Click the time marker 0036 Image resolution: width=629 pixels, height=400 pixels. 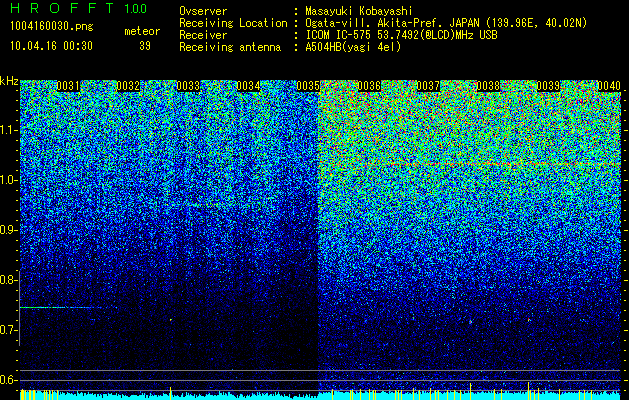369,86
